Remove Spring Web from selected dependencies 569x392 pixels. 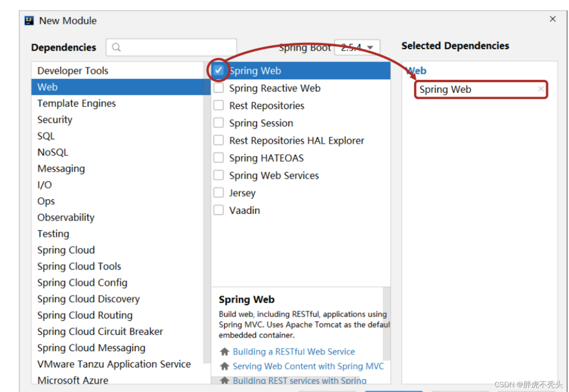click(541, 89)
